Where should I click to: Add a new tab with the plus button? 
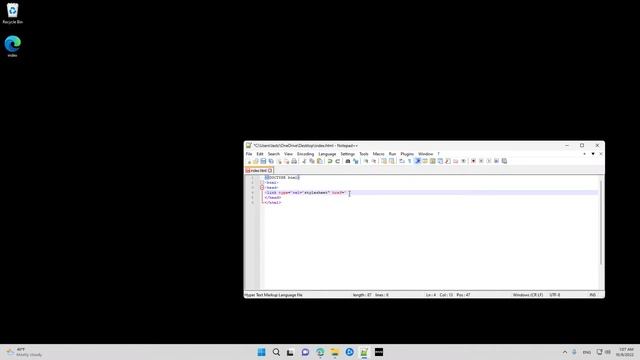[x=584, y=154]
